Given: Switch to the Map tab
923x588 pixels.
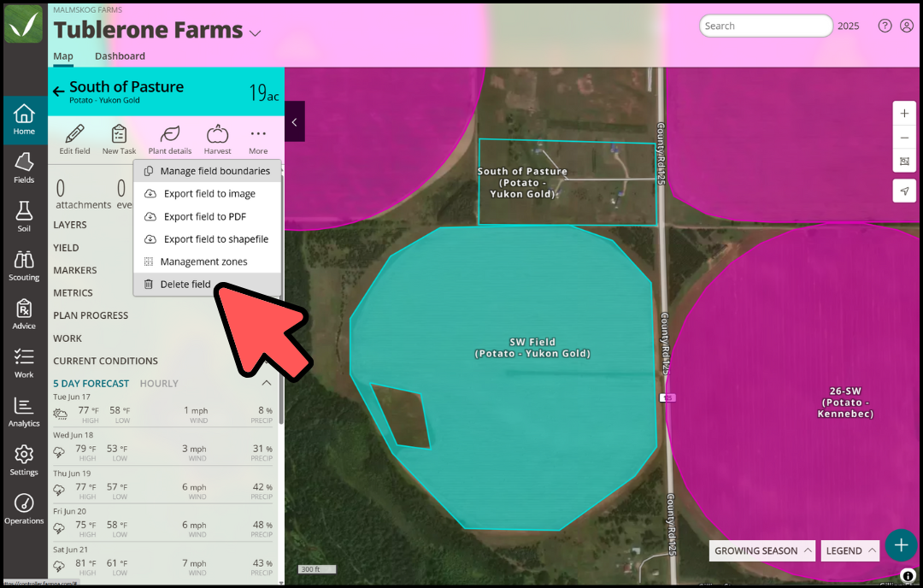Looking at the screenshot, I should coord(63,56).
